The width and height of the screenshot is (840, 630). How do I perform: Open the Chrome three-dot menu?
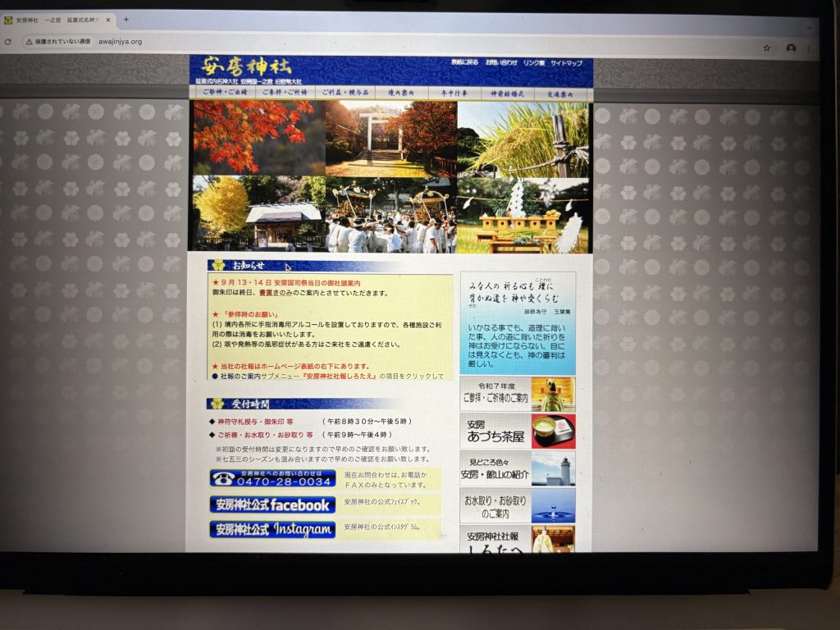[810, 49]
